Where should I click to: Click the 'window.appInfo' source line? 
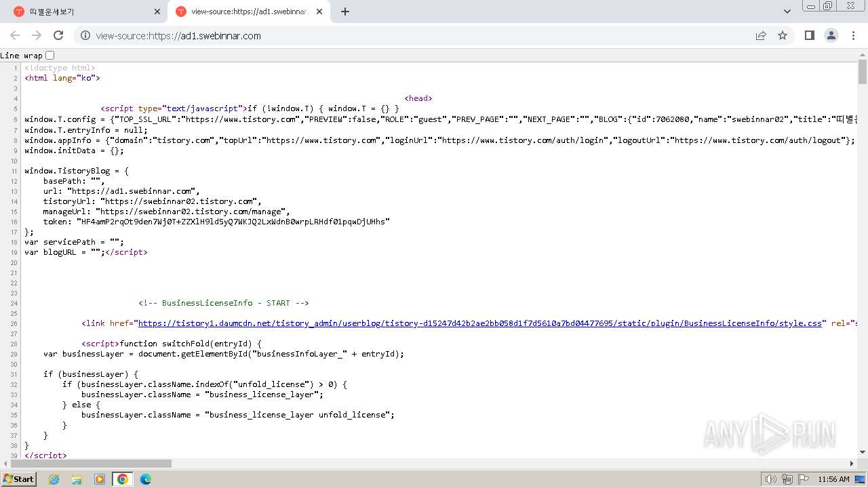440,140
